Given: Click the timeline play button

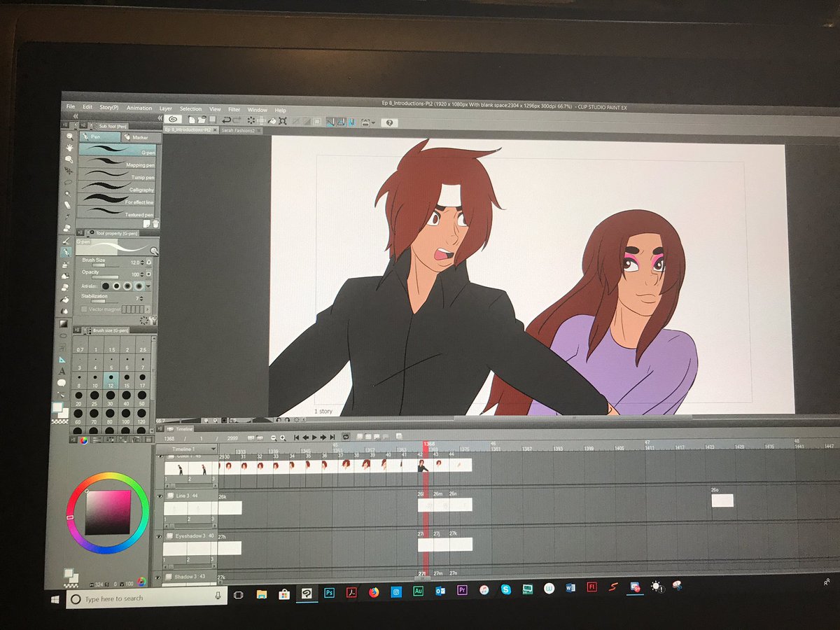Looking at the screenshot, I should coord(314,437).
